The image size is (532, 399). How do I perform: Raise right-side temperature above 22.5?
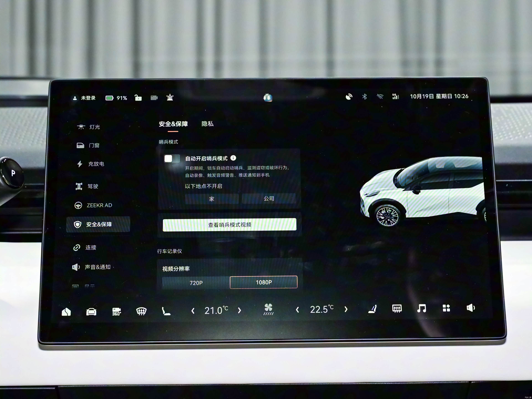point(346,309)
